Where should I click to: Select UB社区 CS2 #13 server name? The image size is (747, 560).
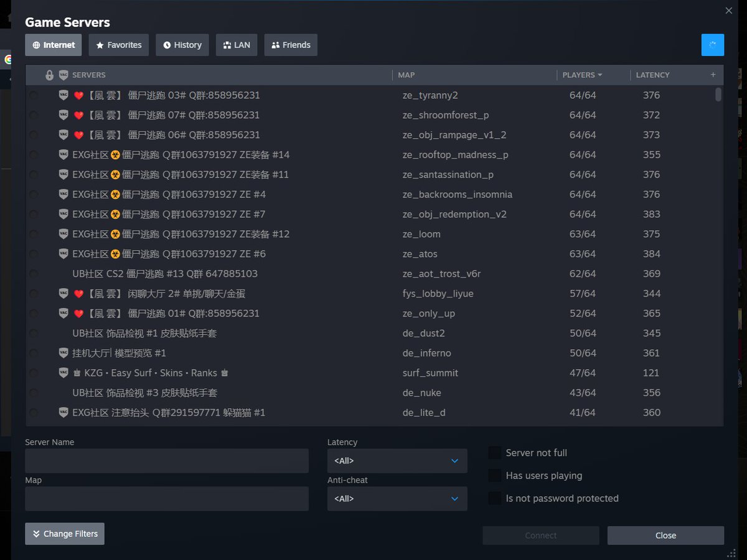(x=165, y=274)
